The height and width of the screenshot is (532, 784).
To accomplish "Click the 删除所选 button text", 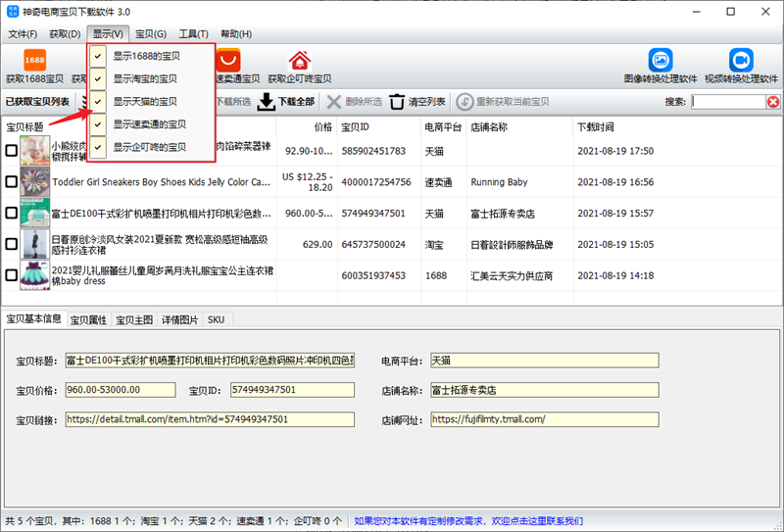I will [364, 102].
